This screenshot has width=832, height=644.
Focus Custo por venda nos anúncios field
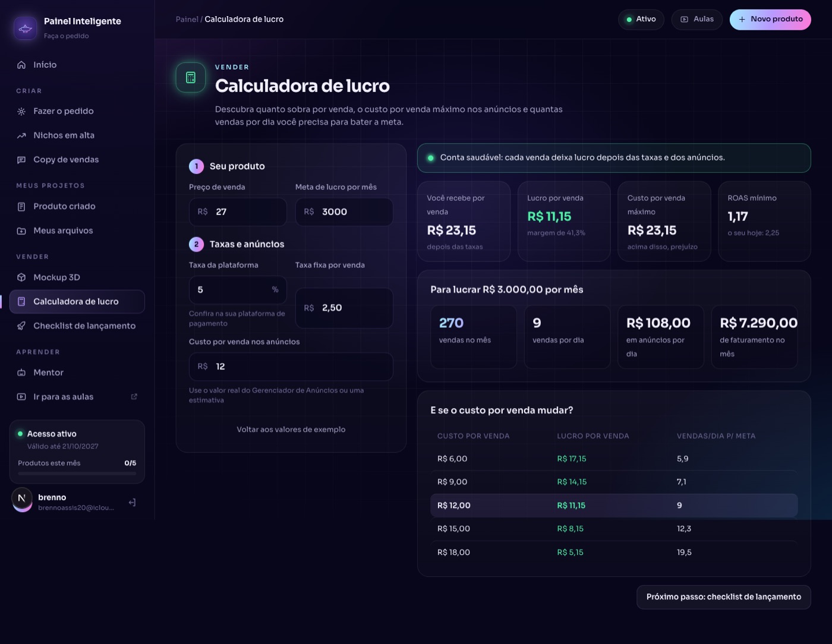pyautogui.click(x=291, y=367)
